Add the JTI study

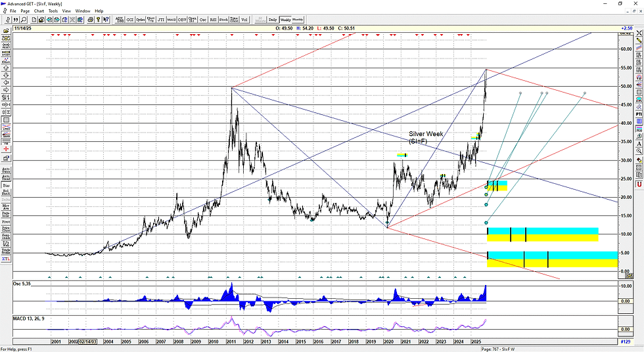161,20
